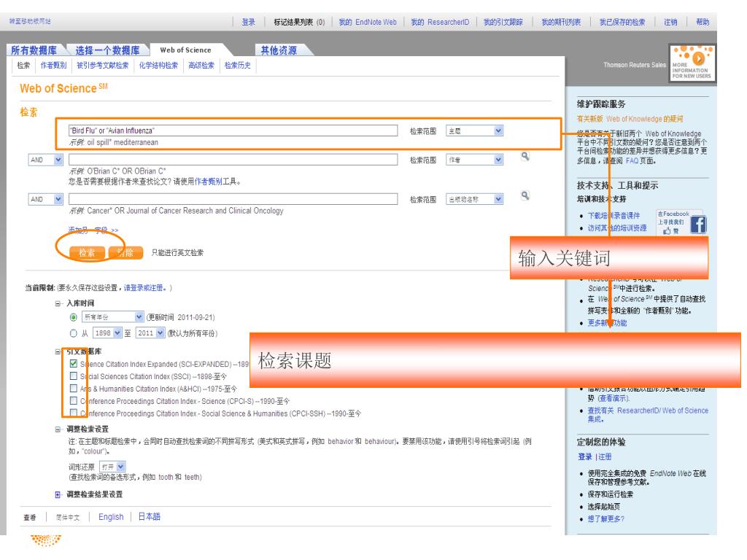747x560 pixels.
Task: Click the 登录 link in top bar
Action: (x=248, y=22)
